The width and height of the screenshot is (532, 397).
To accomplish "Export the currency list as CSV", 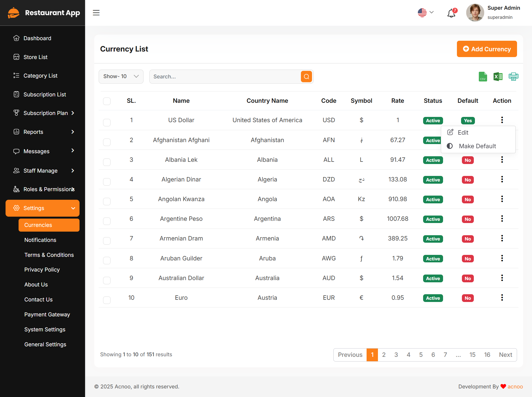I will tap(483, 77).
